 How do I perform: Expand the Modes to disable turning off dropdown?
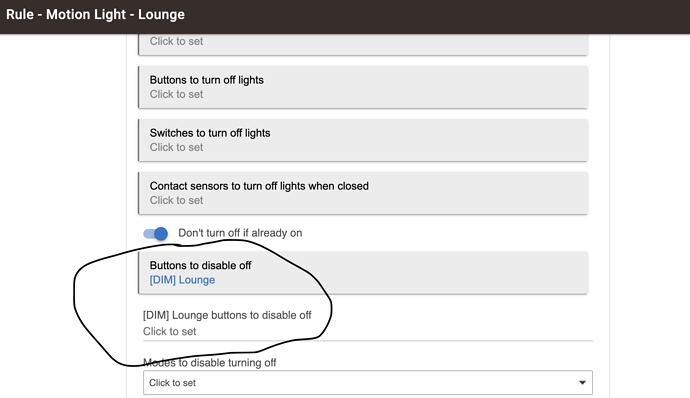(x=367, y=383)
